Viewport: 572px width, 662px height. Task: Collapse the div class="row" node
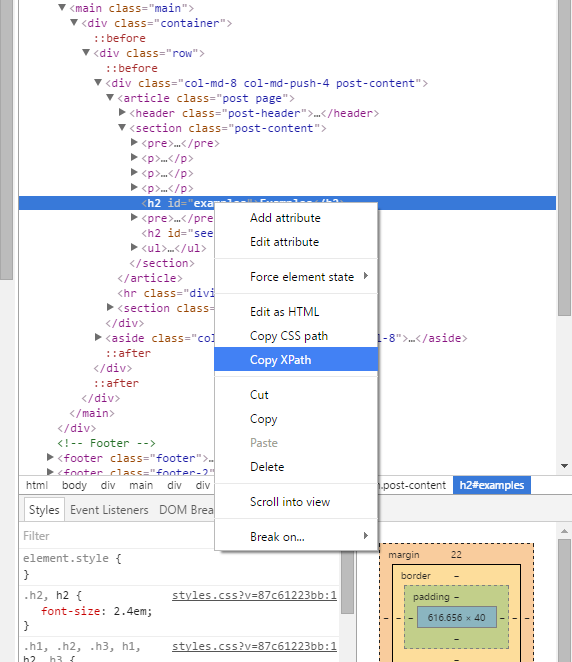click(86, 52)
